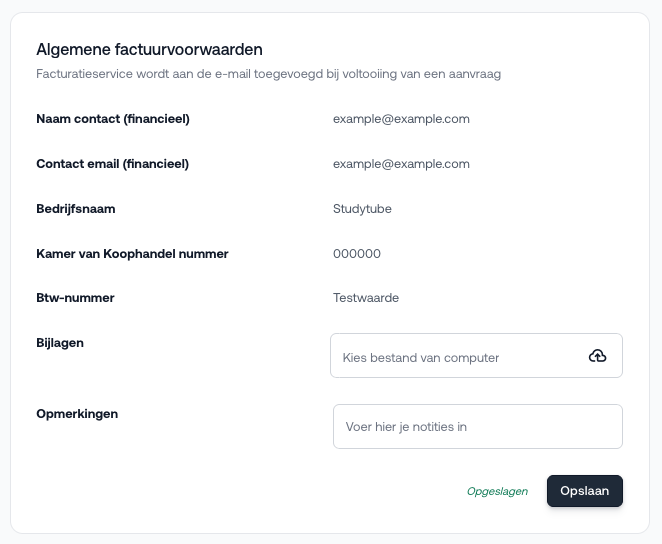The width and height of the screenshot is (662, 544).
Task: Click the Facturatieservice description subtitle
Action: [x=268, y=74]
